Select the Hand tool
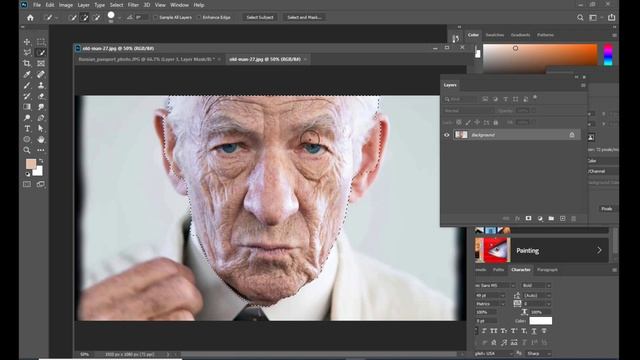The height and width of the screenshot is (360, 640). [x=41, y=140]
